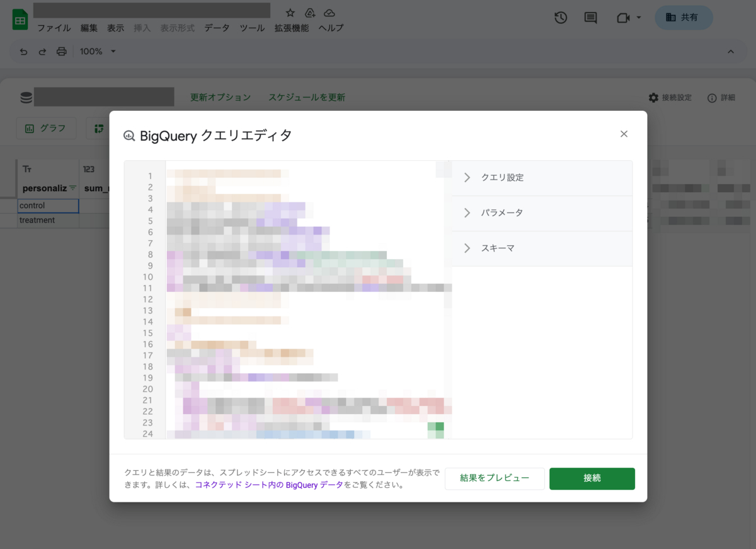This screenshot has width=756, height=549.
Task: Click the database connection icon
Action: 26,98
